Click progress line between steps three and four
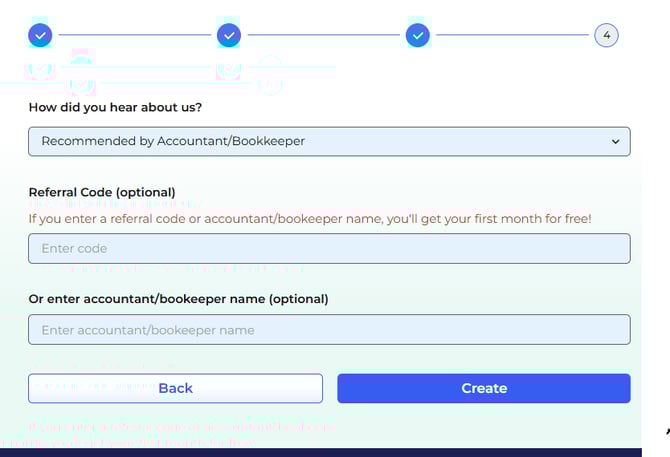The height and width of the screenshot is (457, 670). (x=512, y=36)
